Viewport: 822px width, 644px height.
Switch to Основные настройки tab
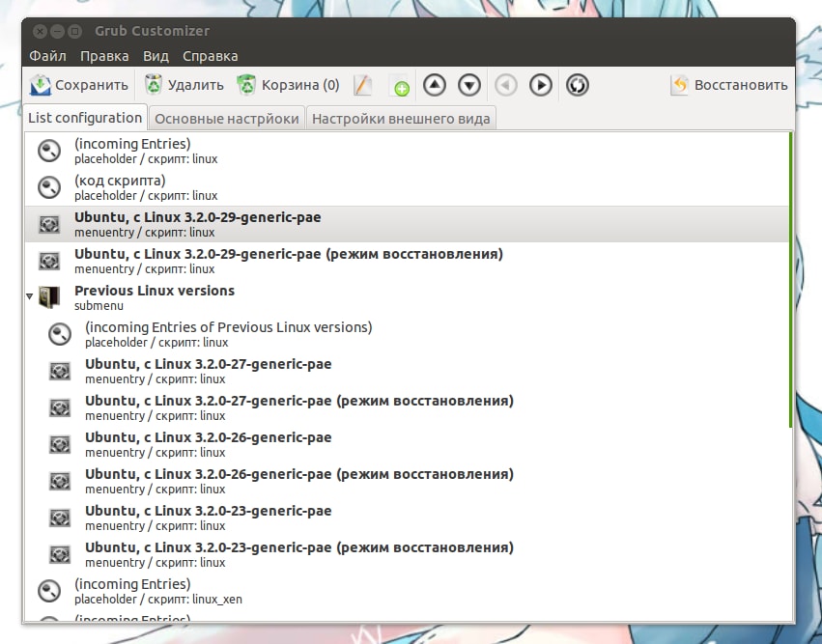click(226, 119)
